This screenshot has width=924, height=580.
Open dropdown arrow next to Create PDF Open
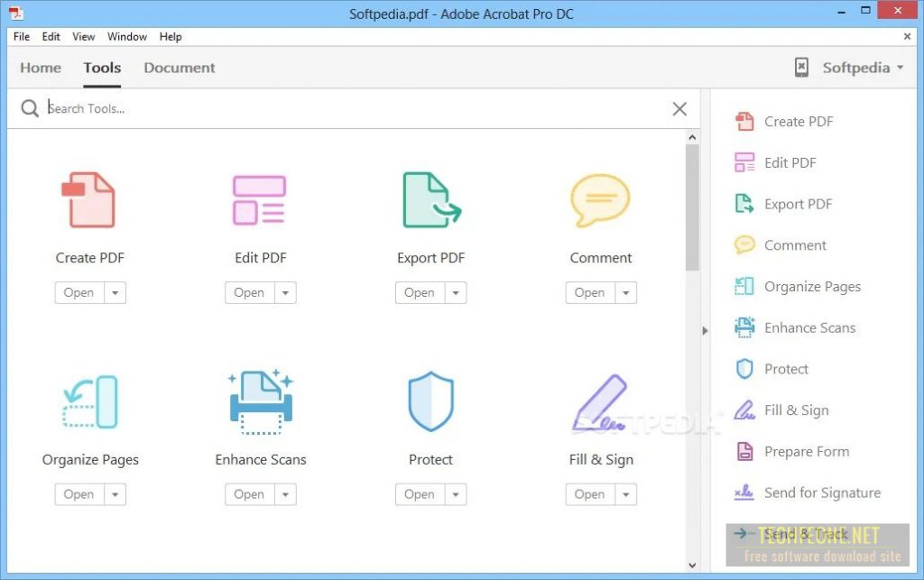[115, 292]
